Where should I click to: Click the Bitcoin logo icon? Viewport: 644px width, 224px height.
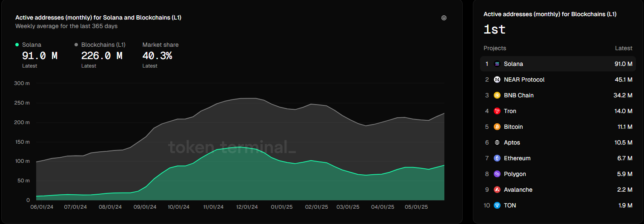point(497,127)
